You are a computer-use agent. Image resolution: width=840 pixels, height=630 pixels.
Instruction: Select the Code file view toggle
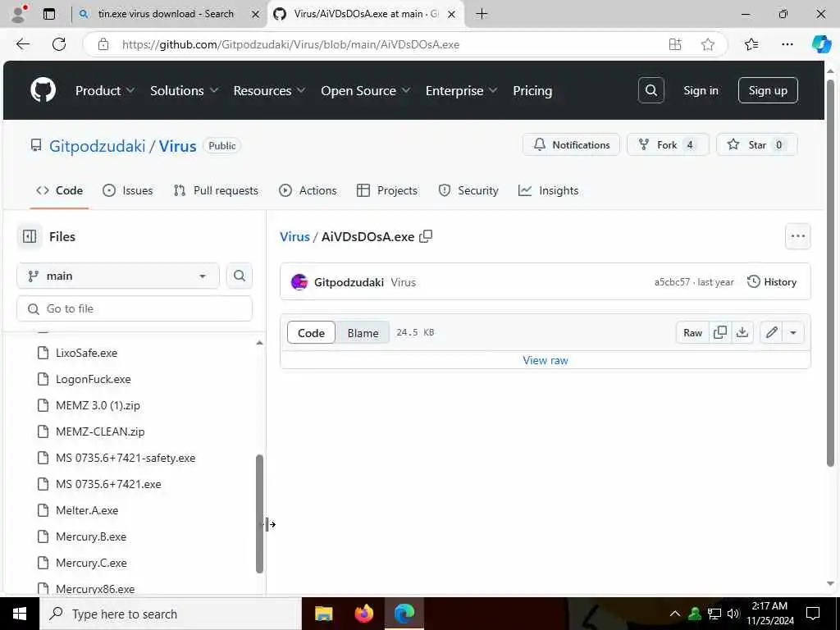pos(311,333)
